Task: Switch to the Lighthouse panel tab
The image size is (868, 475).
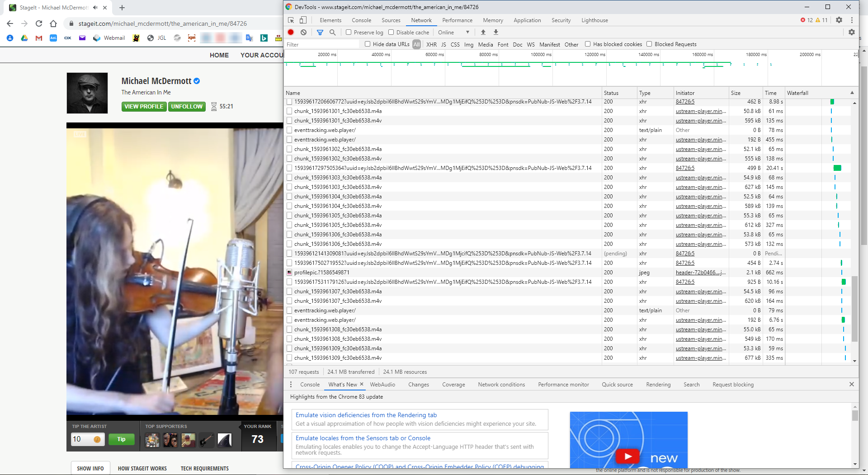Action: tap(594, 20)
